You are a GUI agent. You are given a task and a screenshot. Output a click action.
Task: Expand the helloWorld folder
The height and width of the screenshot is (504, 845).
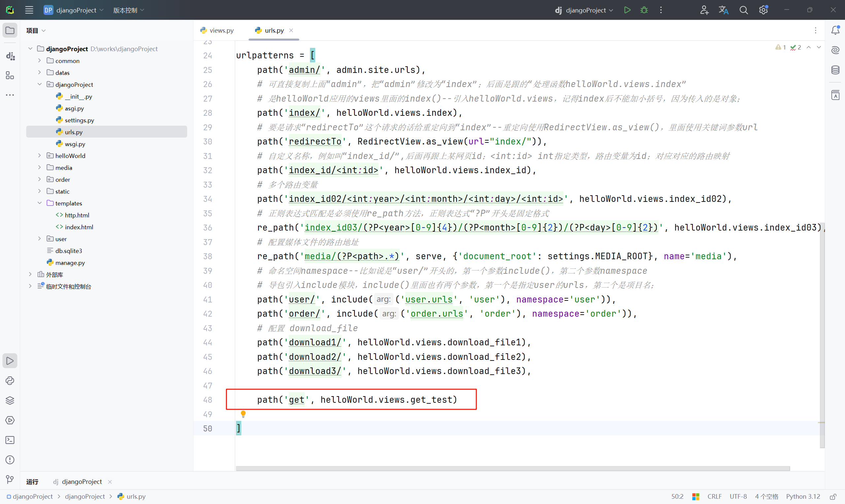tap(39, 156)
